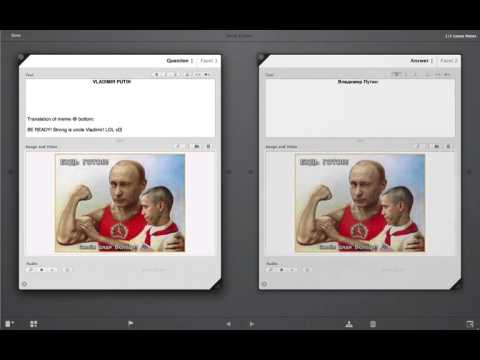
Task: Go to next card with right arrow
Action: [x=252, y=324]
